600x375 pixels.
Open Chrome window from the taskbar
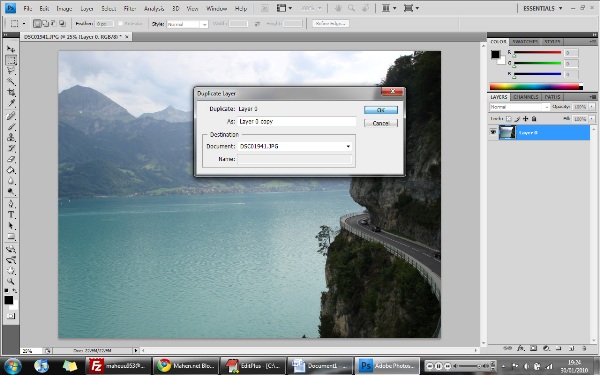click(x=186, y=366)
